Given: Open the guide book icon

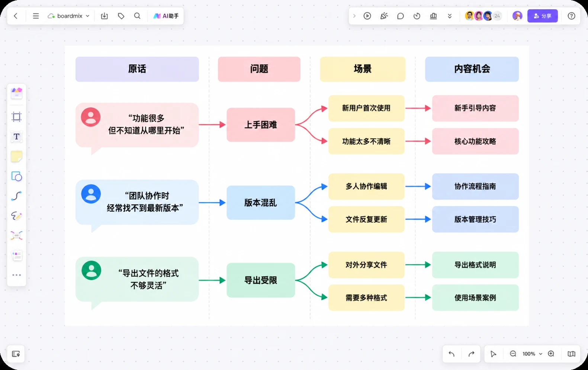Looking at the screenshot, I should pyautogui.click(x=572, y=354).
